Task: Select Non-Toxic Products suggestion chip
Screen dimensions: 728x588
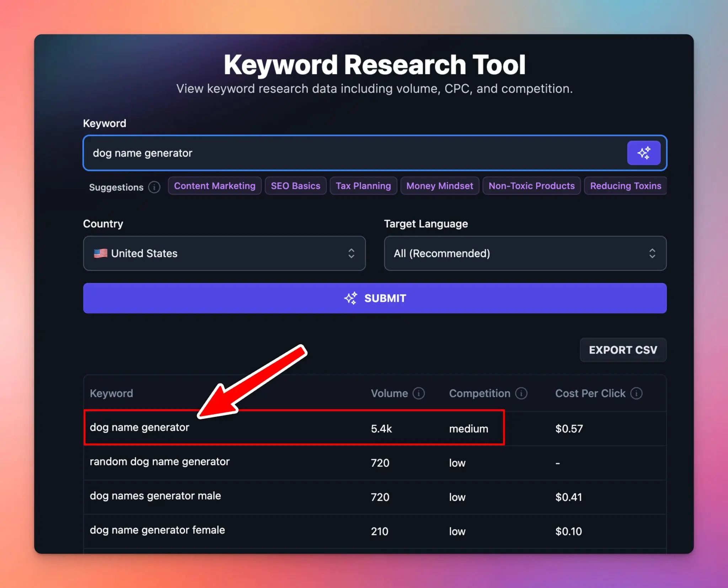Action: click(531, 186)
